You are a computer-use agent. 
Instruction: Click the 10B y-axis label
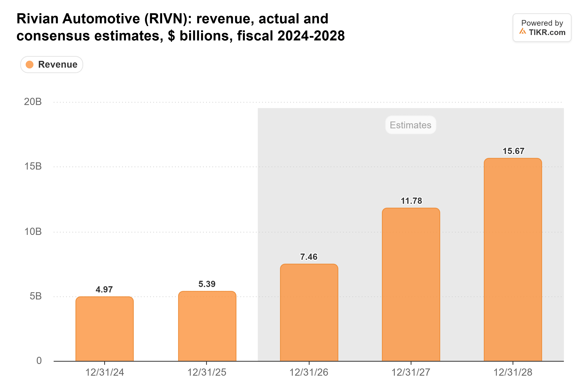[33, 232]
